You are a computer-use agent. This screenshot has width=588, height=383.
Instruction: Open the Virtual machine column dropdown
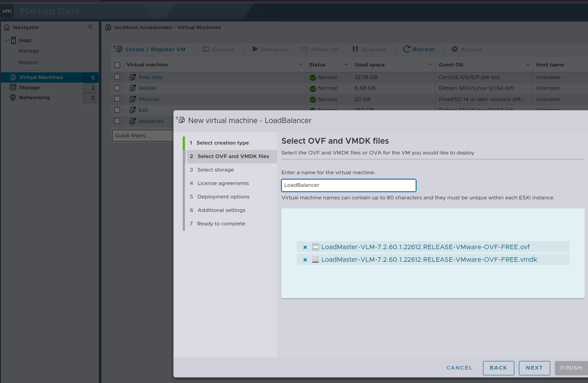click(x=301, y=65)
